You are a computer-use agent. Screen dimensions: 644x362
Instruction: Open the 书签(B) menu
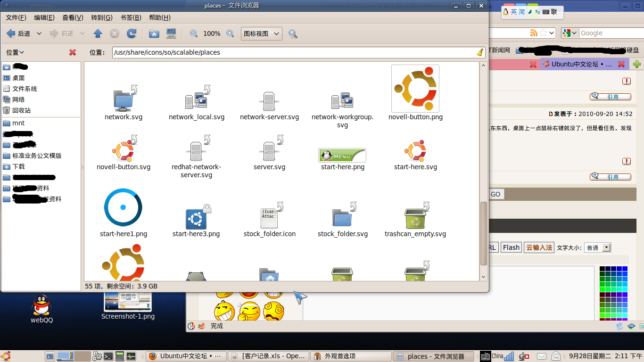click(x=131, y=17)
